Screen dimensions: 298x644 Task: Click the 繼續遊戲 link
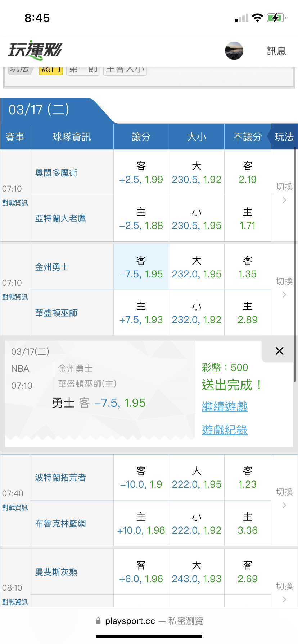click(225, 407)
